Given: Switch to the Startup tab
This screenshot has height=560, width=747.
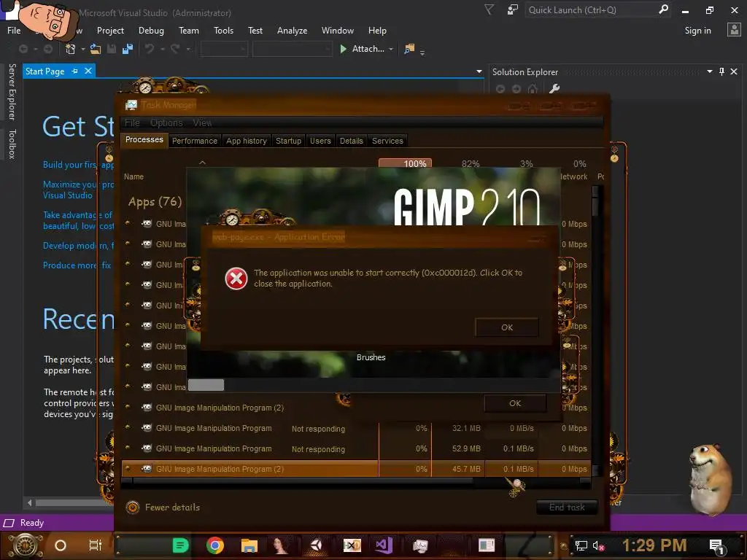Looking at the screenshot, I should pos(288,141).
